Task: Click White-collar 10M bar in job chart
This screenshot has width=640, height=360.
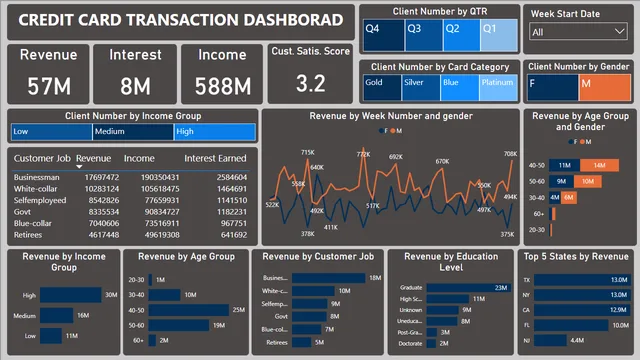Action: (313, 291)
